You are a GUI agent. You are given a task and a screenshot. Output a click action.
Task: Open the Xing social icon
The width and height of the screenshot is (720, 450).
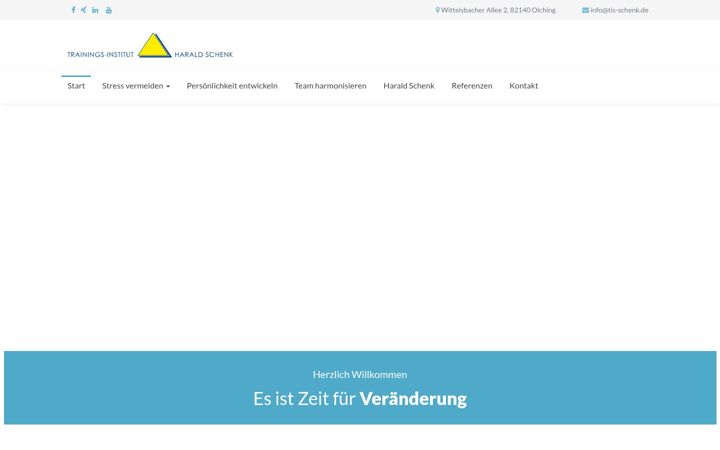[84, 10]
